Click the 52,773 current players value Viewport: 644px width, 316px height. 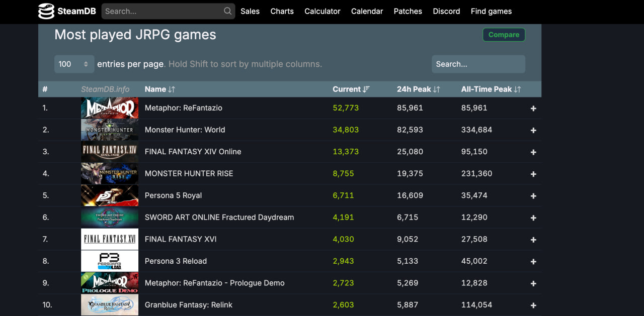pyautogui.click(x=346, y=108)
